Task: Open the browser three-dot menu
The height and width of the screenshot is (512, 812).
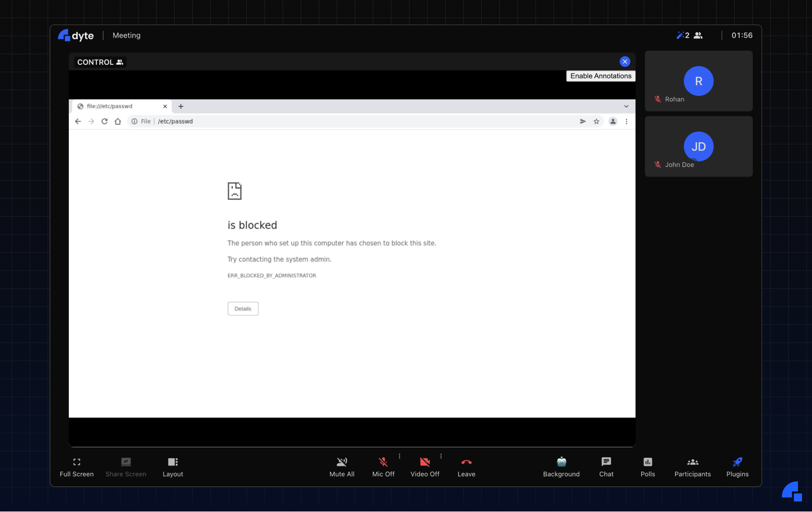Action: click(626, 121)
